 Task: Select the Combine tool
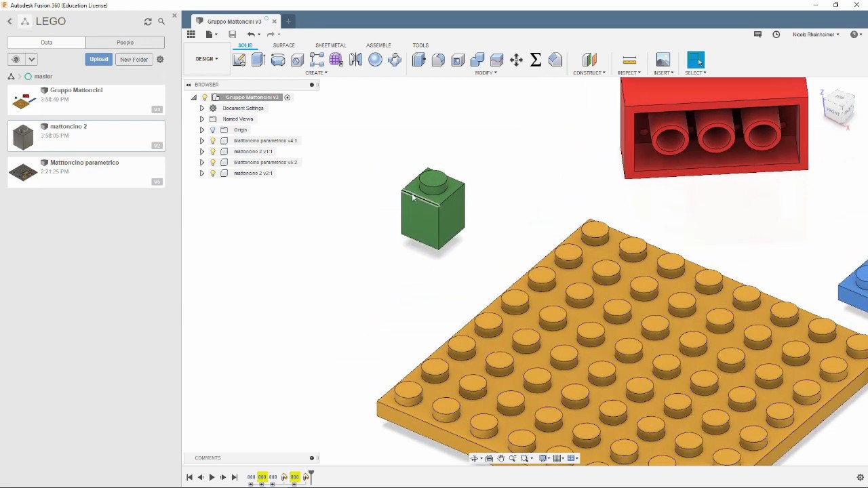(477, 60)
